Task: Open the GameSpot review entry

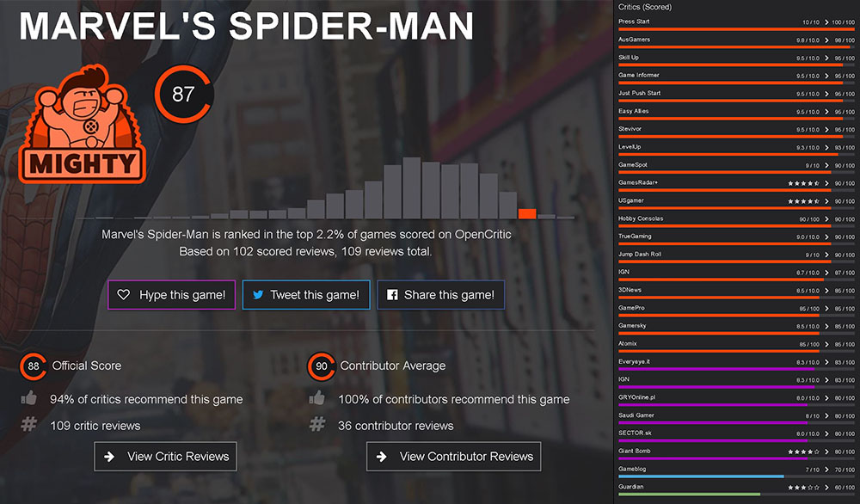Action: (x=634, y=165)
